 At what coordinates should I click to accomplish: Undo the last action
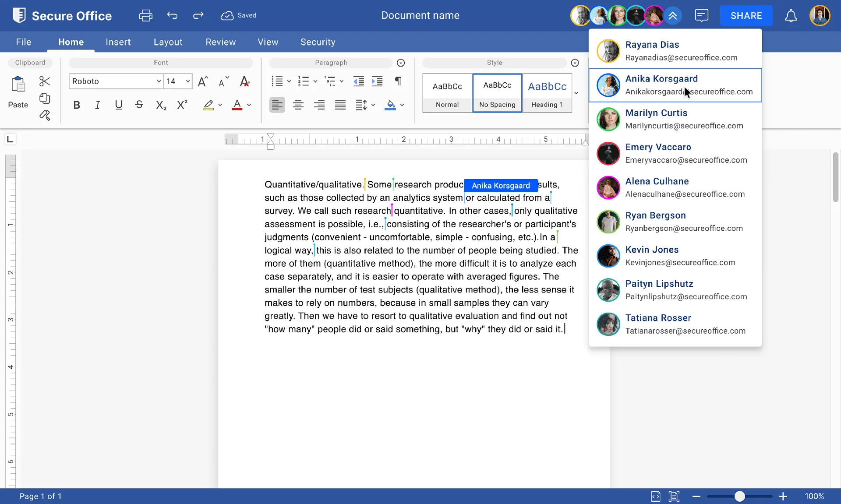click(172, 16)
